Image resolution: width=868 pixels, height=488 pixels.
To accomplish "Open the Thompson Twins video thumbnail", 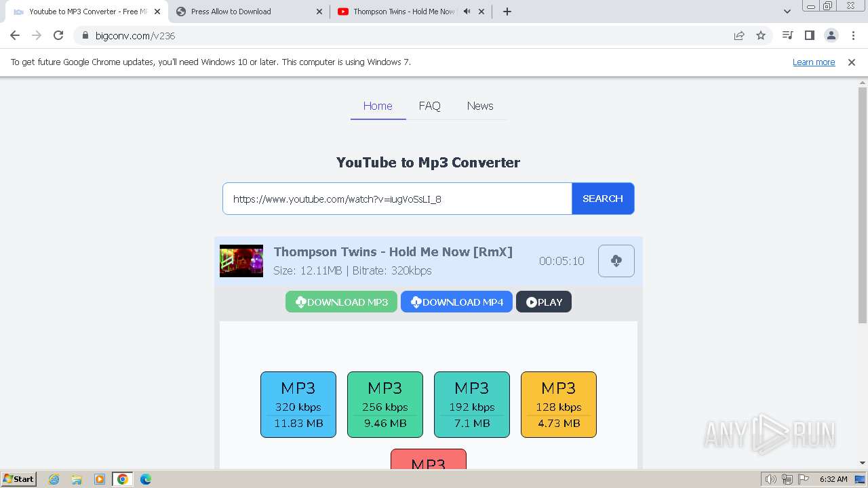I will 241,261.
